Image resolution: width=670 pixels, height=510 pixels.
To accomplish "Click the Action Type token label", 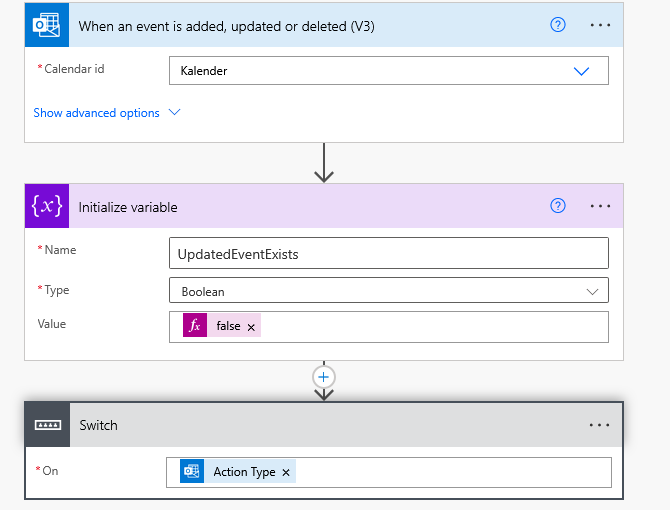I will (x=244, y=472).
